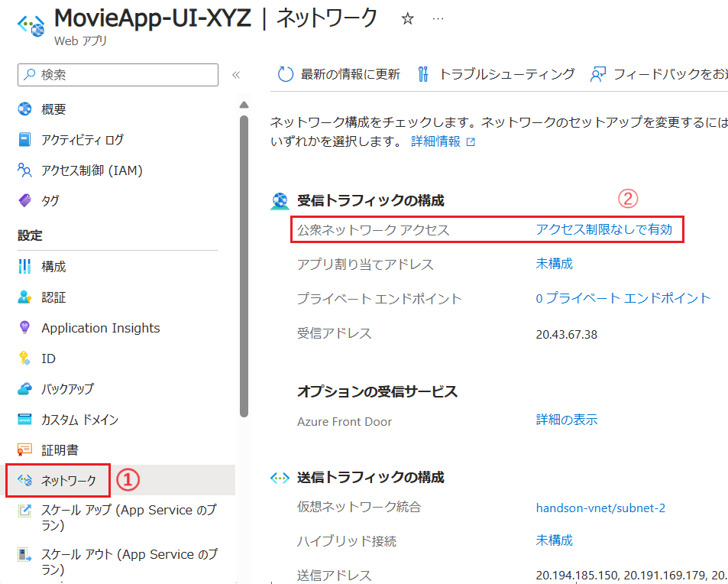Click the Application Insights lightbulb icon
The height and width of the screenshot is (584, 728).
click(24, 327)
